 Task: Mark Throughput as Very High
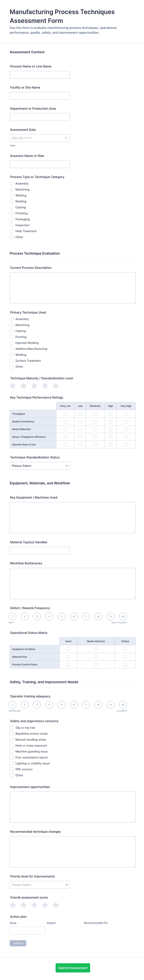pos(126,414)
